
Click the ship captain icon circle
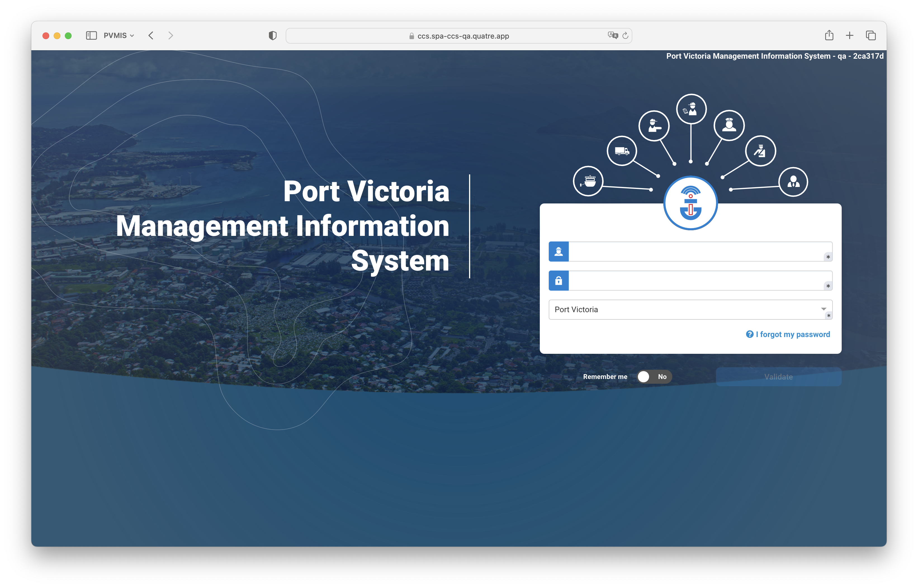tap(729, 125)
